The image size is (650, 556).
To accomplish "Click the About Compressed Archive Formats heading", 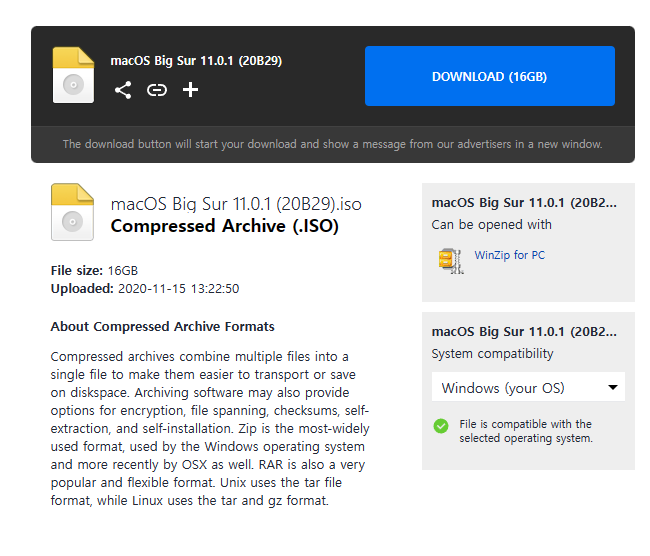I will pos(162,327).
